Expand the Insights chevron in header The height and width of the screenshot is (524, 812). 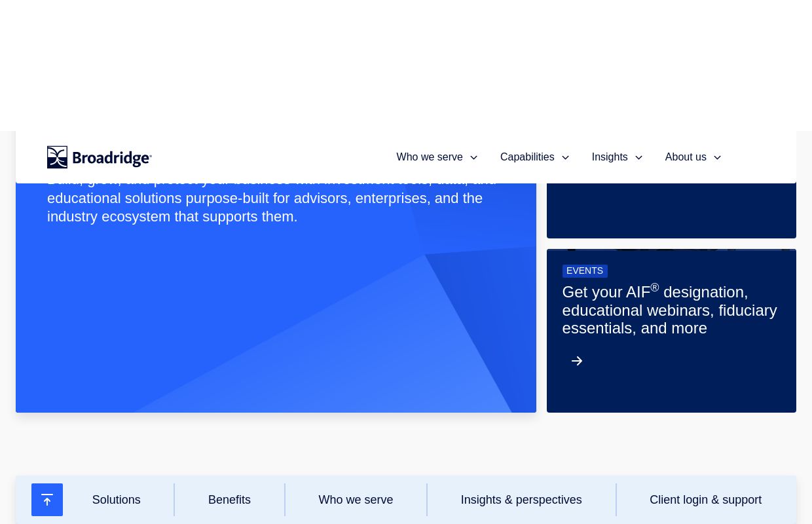(x=638, y=158)
